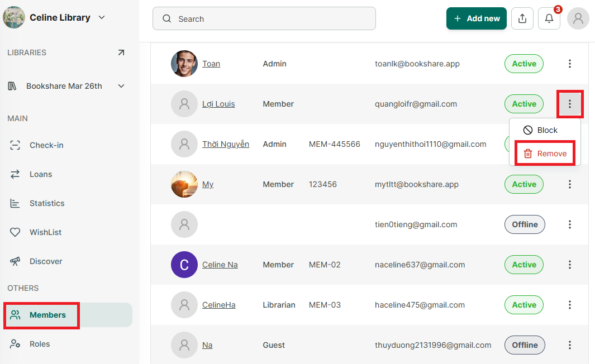Open the kebab menu for tien0tieng@gmail.com row
595x364 pixels.
pos(569,224)
